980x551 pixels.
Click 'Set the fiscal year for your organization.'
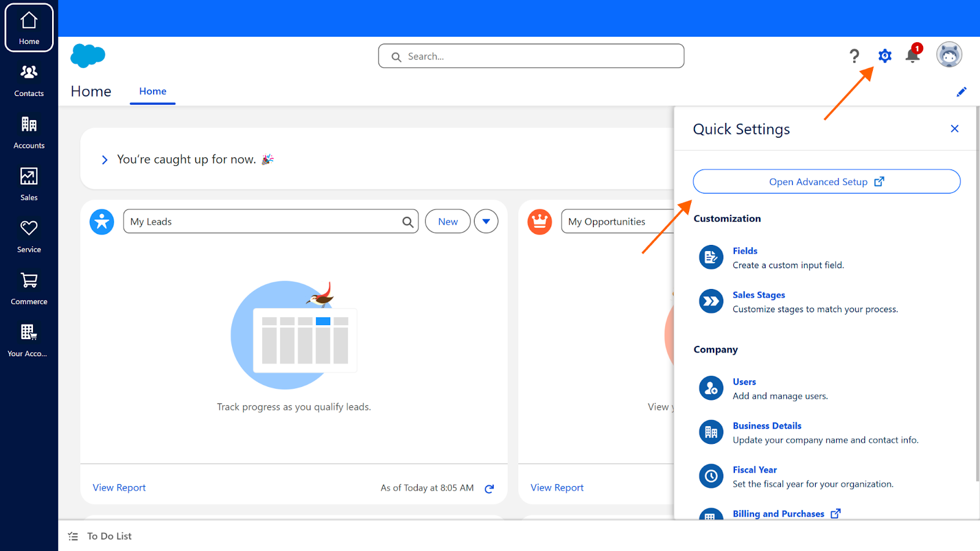pos(813,484)
